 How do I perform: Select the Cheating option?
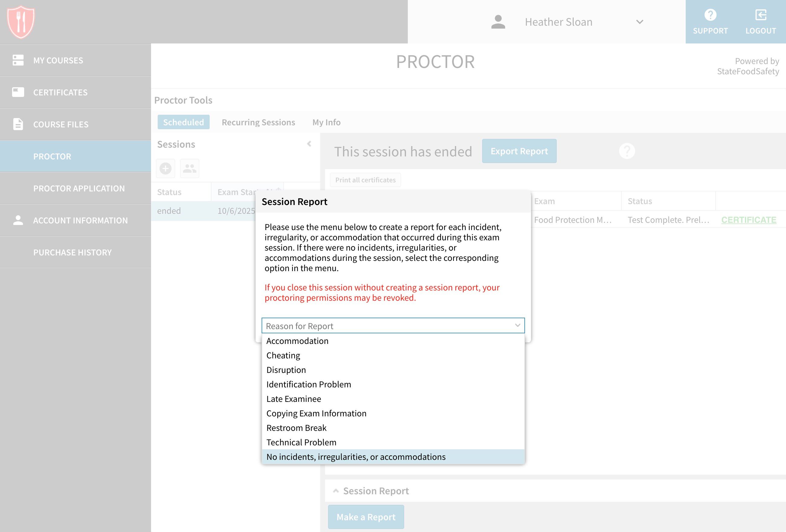click(283, 355)
